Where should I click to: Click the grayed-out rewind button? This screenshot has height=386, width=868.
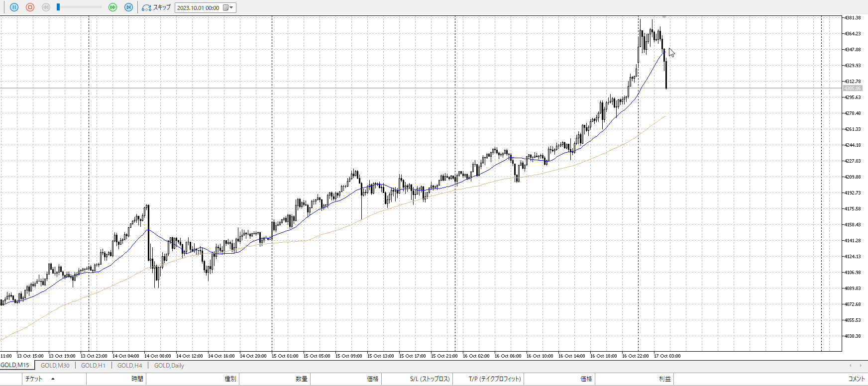click(46, 7)
